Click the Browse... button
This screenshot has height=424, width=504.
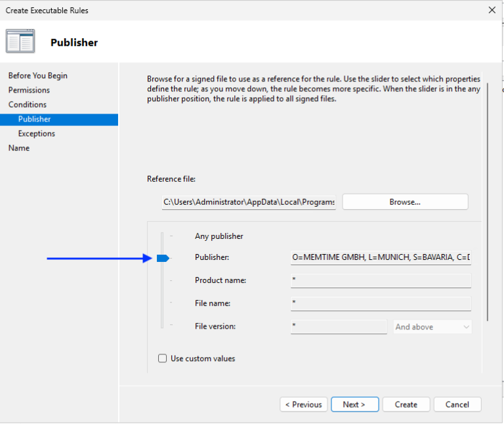(405, 202)
